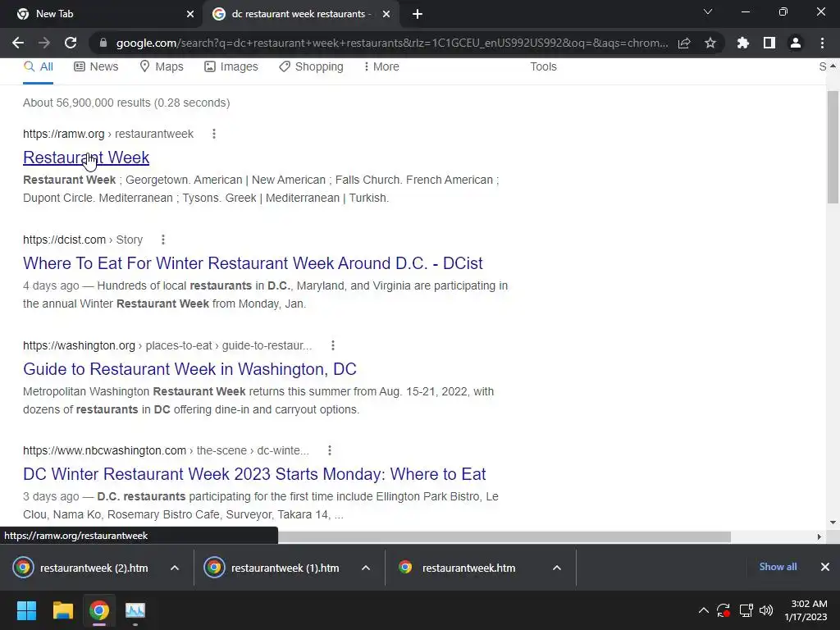Select the All search filter
This screenshot has height=630, width=840.
point(38,67)
